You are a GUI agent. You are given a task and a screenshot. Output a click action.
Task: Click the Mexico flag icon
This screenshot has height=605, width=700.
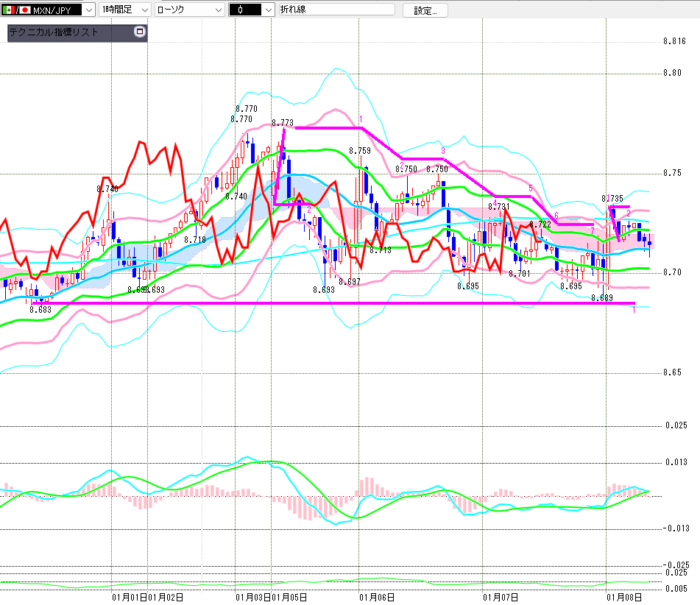tap(8, 10)
